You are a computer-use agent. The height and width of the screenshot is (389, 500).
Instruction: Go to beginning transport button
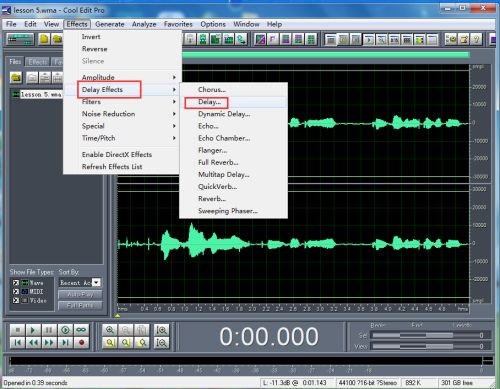(18, 343)
